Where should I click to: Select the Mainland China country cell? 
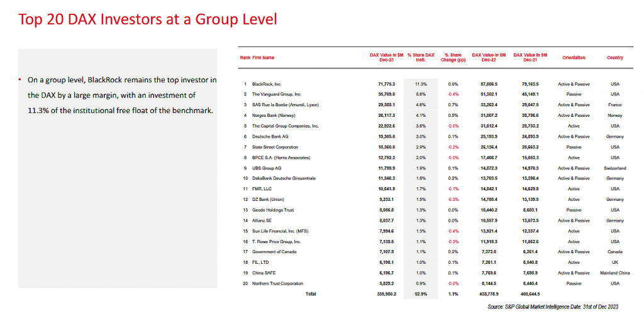click(x=614, y=274)
